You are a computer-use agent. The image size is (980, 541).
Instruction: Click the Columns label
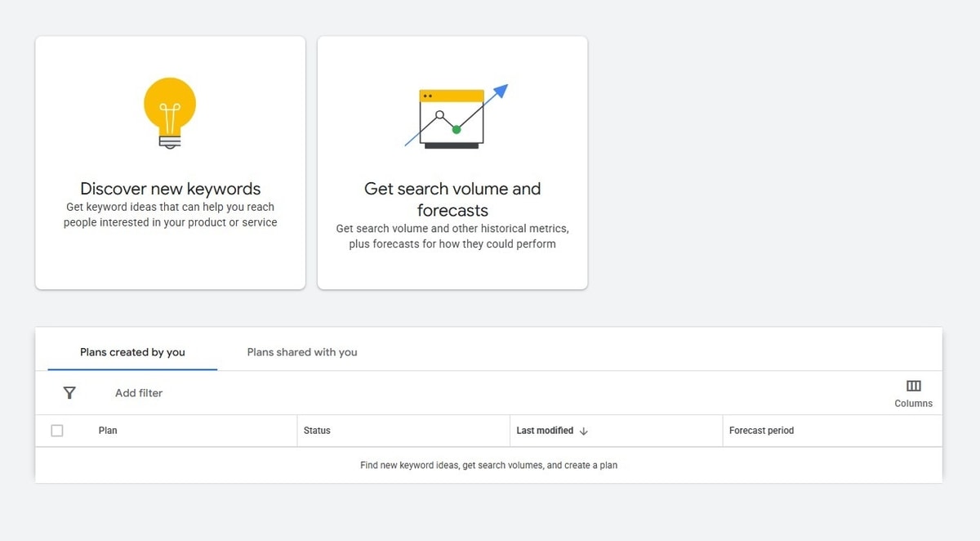[913, 403]
